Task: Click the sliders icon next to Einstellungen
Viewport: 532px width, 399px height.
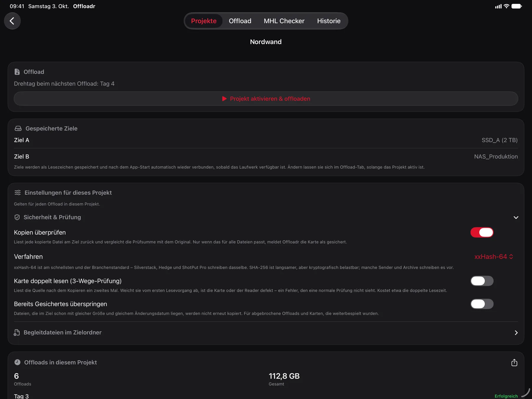Action: coord(18,193)
